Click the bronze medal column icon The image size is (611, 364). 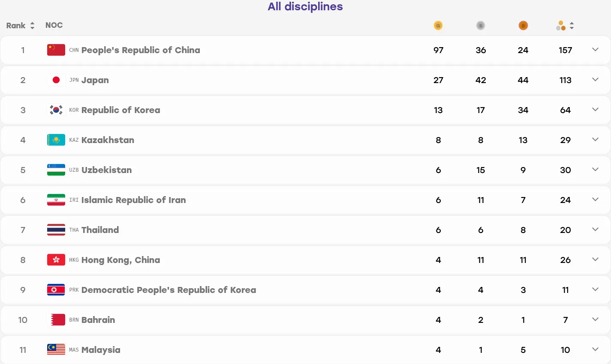[x=523, y=26]
